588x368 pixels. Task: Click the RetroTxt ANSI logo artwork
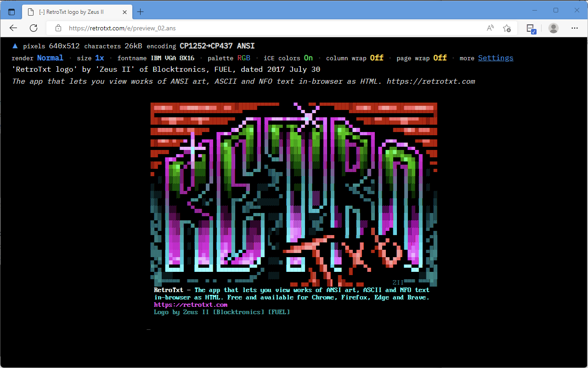click(x=294, y=194)
